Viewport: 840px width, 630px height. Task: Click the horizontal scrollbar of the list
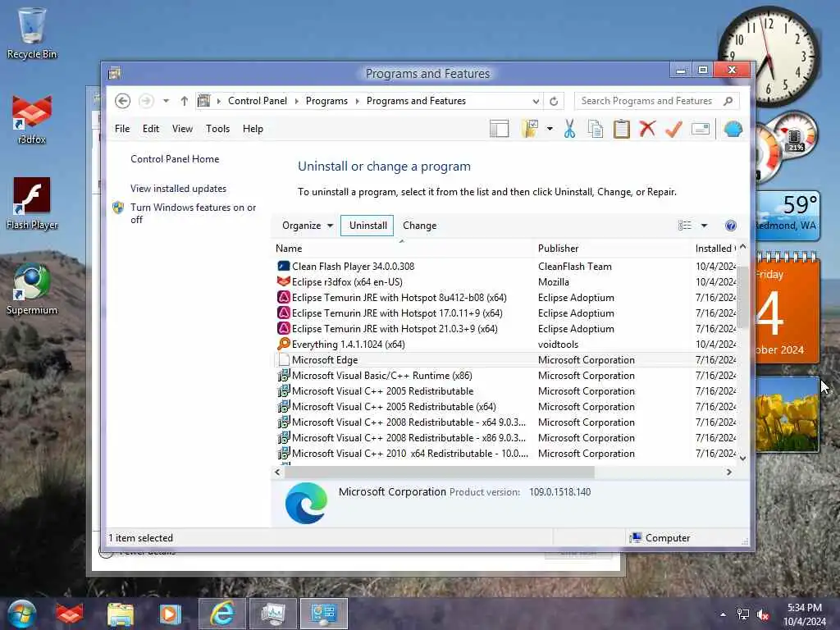pyautogui.click(x=439, y=472)
